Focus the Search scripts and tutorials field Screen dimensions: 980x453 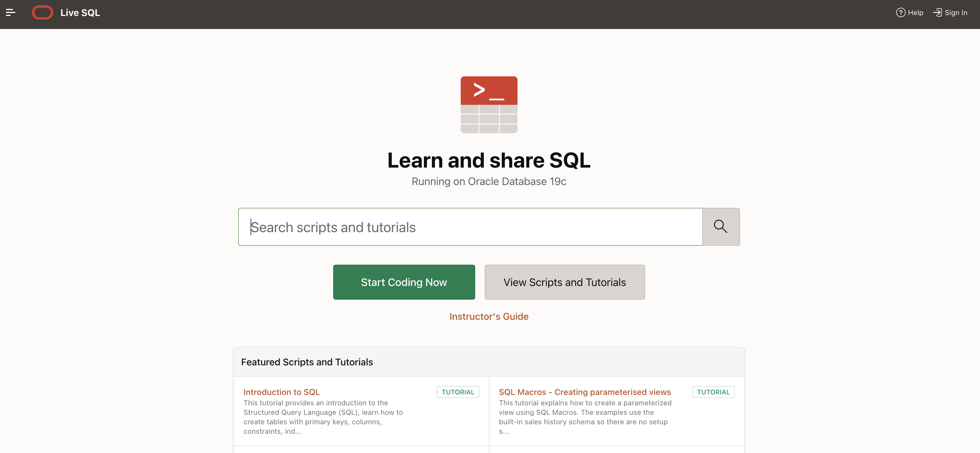470,227
